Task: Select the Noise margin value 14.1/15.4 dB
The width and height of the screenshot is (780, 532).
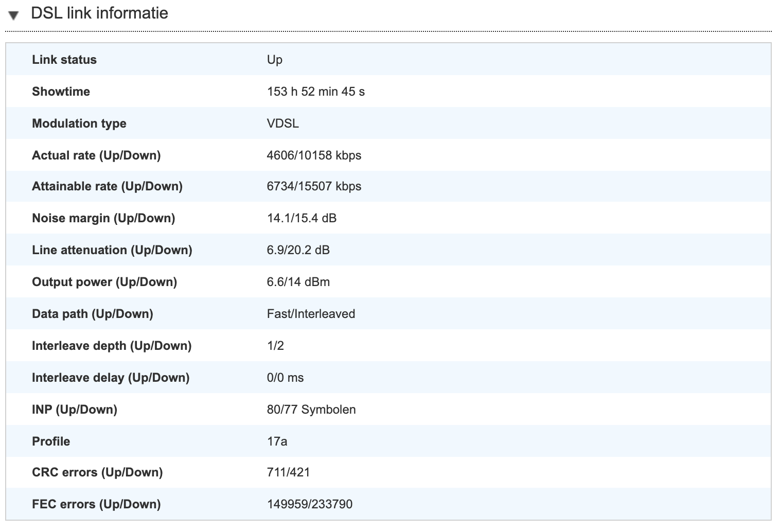Action: pyautogui.click(x=301, y=218)
